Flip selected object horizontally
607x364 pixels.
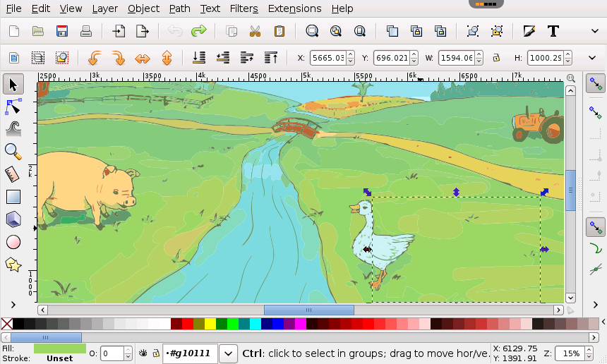pyautogui.click(x=143, y=58)
